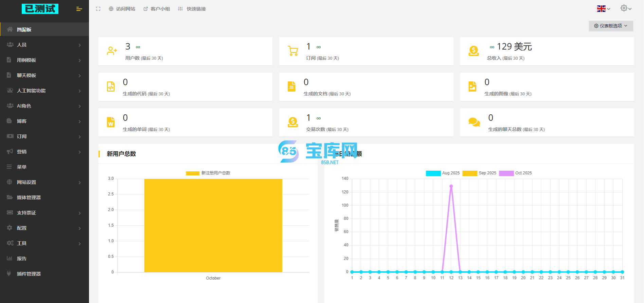Click the fullscreen toggle icon in top bar
644x303 pixels.
click(x=98, y=9)
